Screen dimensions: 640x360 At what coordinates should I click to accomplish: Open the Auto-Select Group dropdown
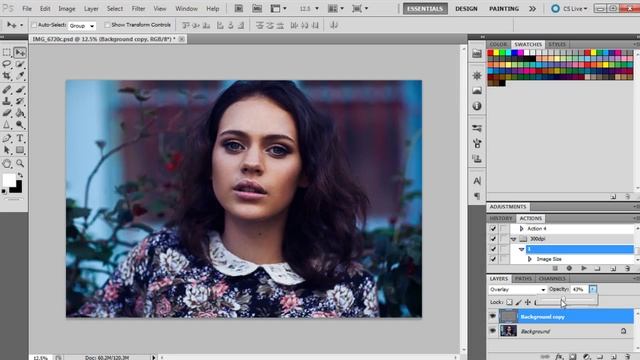[x=82, y=25]
